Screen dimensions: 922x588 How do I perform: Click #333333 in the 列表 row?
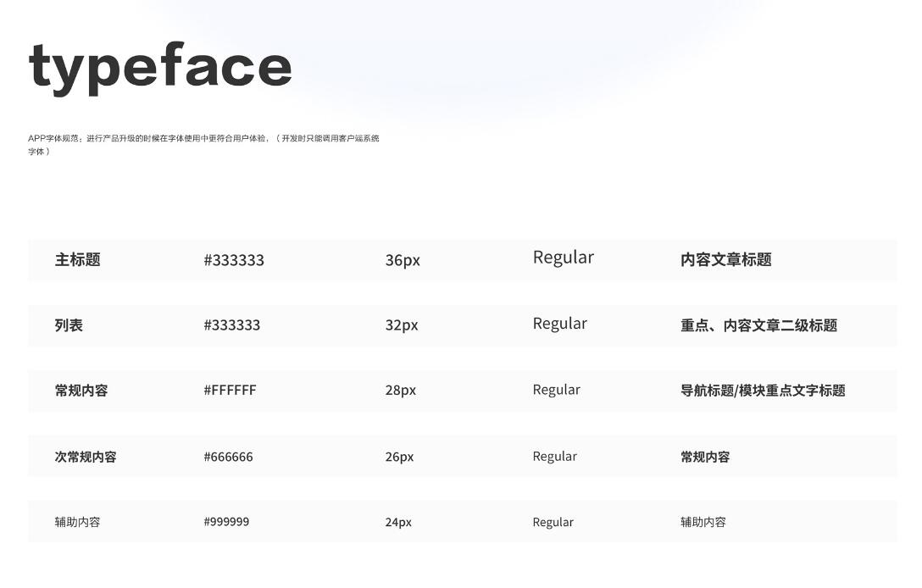coord(232,325)
